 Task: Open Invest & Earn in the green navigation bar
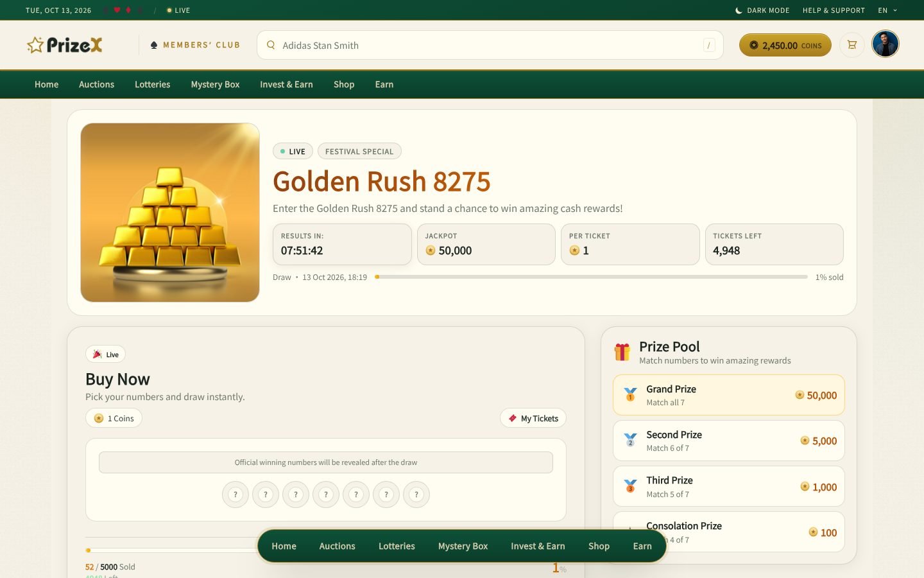pyautogui.click(x=286, y=84)
